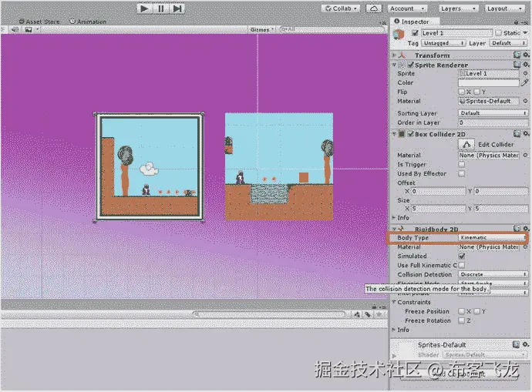The image size is (532, 392).
Task: Expand the Box Collider Info foldout
Action: click(x=394, y=217)
